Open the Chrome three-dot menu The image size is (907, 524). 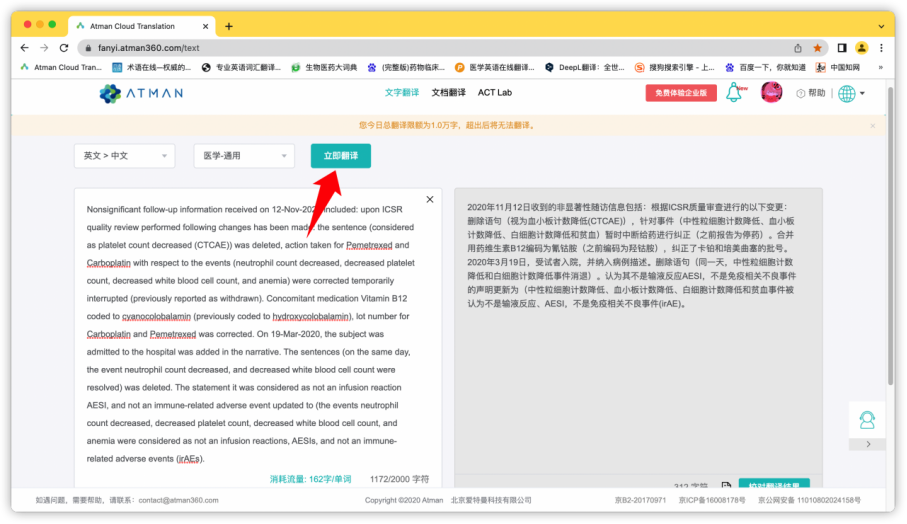pos(881,48)
